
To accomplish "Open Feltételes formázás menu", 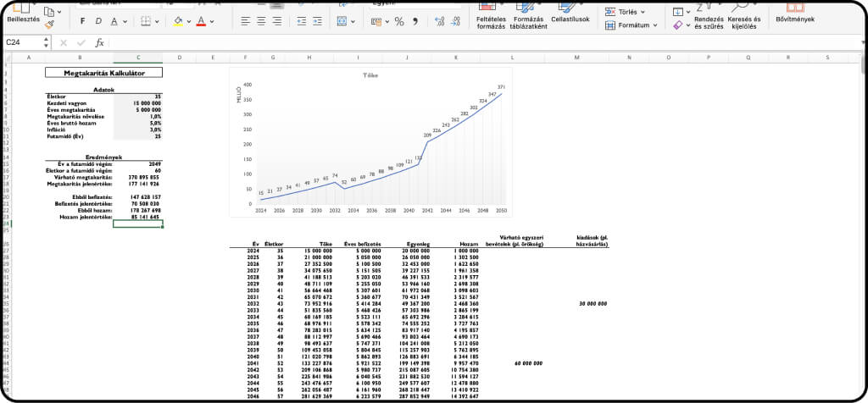I will pos(490,21).
